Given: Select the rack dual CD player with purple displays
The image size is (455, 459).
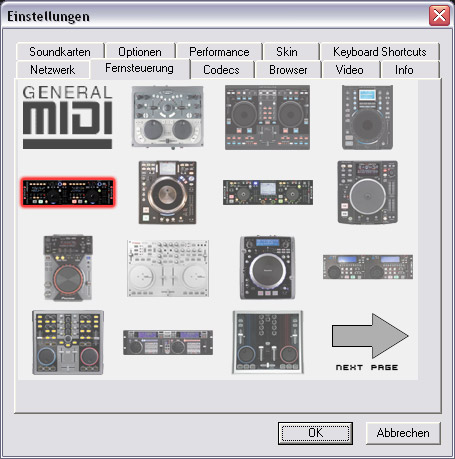Looking at the screenshot, I should [x=168, y=342].
